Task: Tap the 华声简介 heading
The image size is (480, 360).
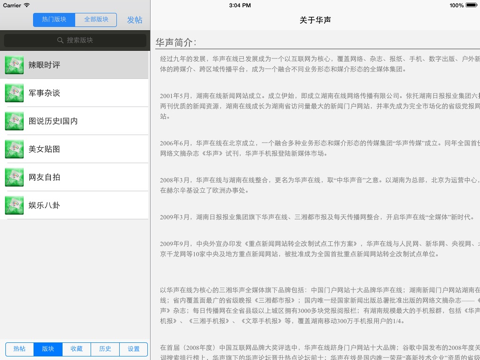Action: [x=176, y=42]
